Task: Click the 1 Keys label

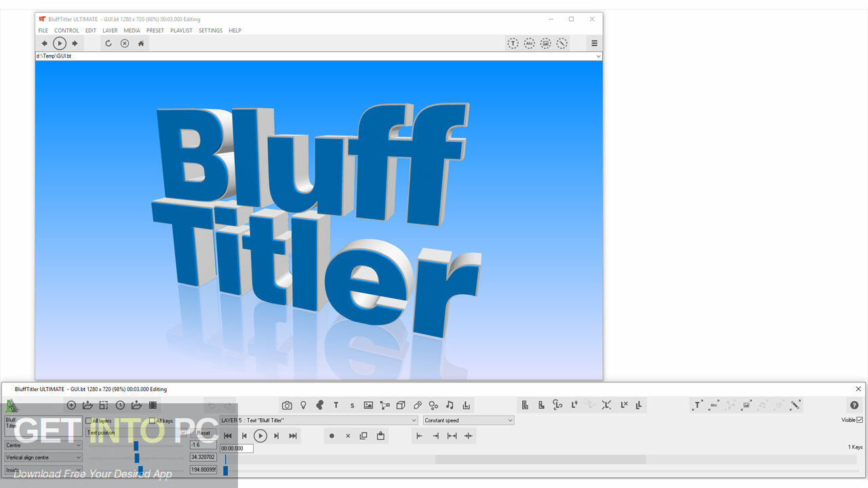Action: pyautogui.click(x=855, y=447)
